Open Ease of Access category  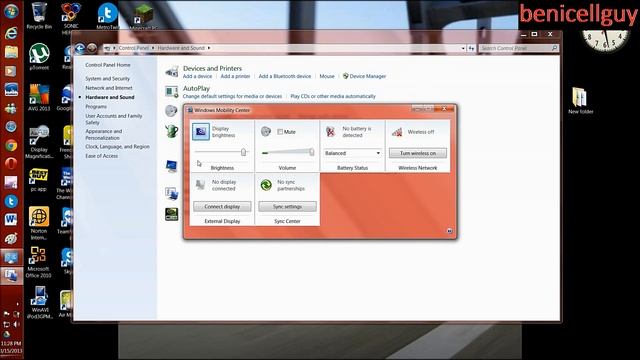coord(101,156)
